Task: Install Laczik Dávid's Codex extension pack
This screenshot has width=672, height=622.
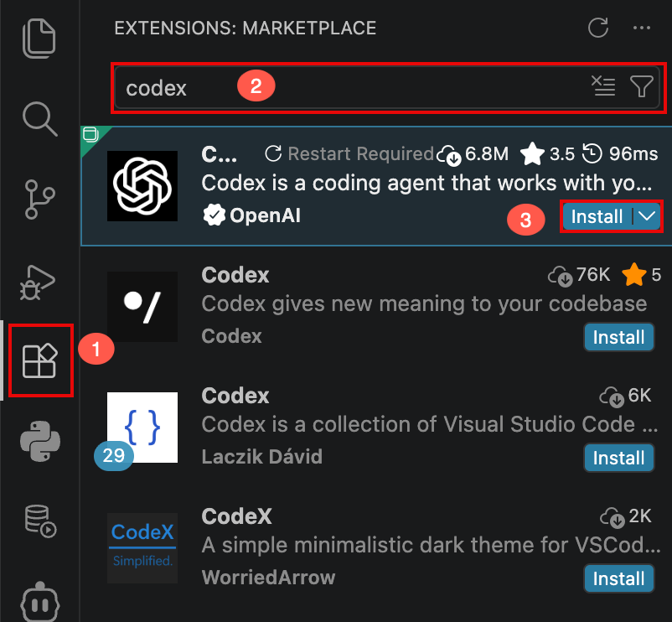Action: (x=619, y=458)
